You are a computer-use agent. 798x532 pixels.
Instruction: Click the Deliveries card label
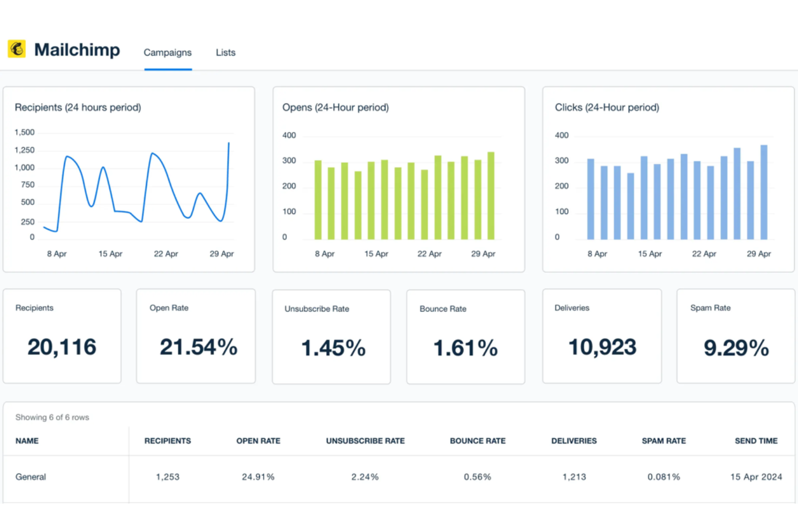572,308
